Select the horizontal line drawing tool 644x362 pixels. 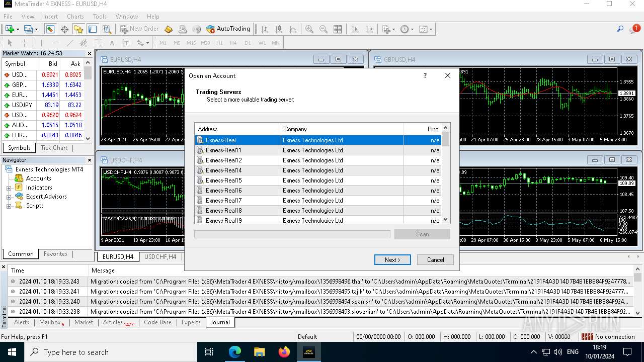56,43
